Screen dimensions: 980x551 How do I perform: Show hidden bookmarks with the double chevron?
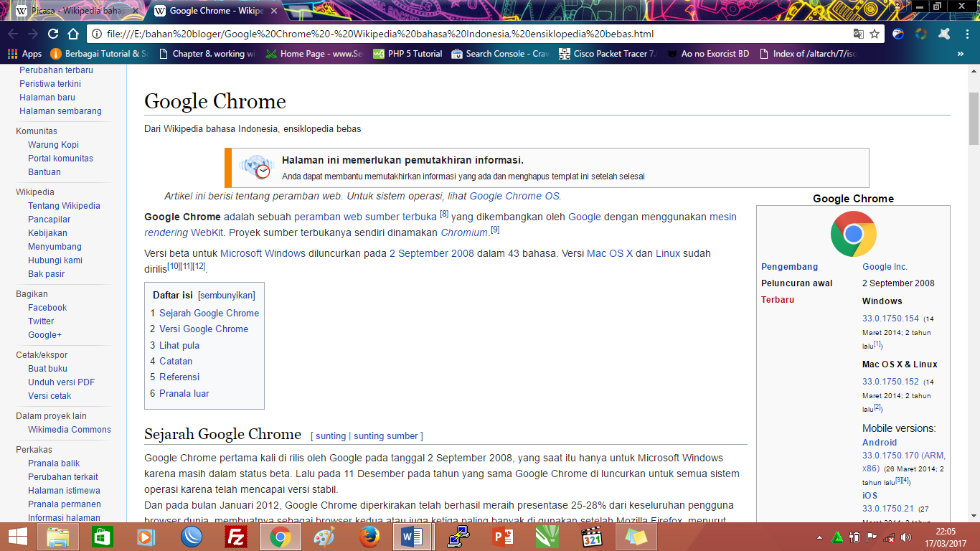(961, 54)
